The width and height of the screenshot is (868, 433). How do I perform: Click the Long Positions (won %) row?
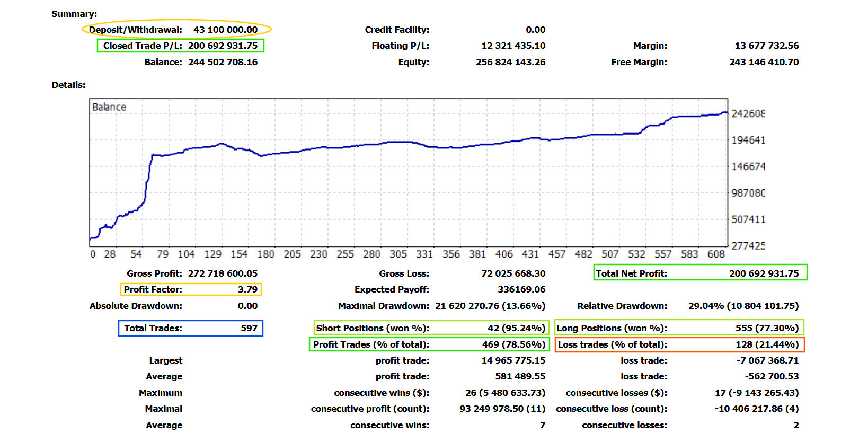point(679,328)
